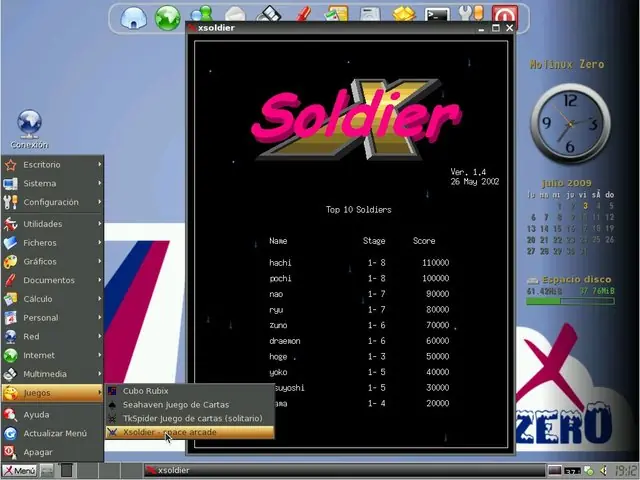
Task: Click the Actualizar Menú refresh icon
Action: [x=10, y=433]
